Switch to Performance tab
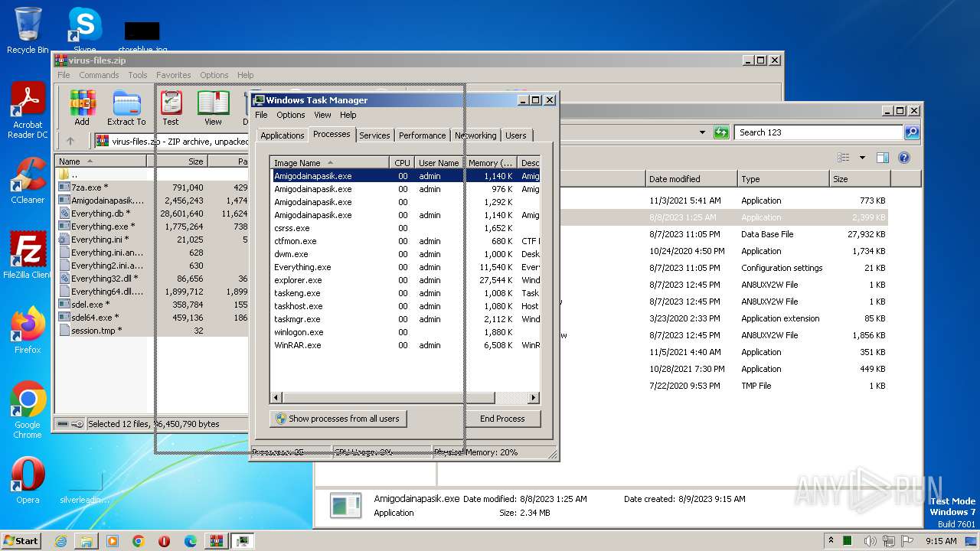The image size is (980, 551). coord(422,135)
